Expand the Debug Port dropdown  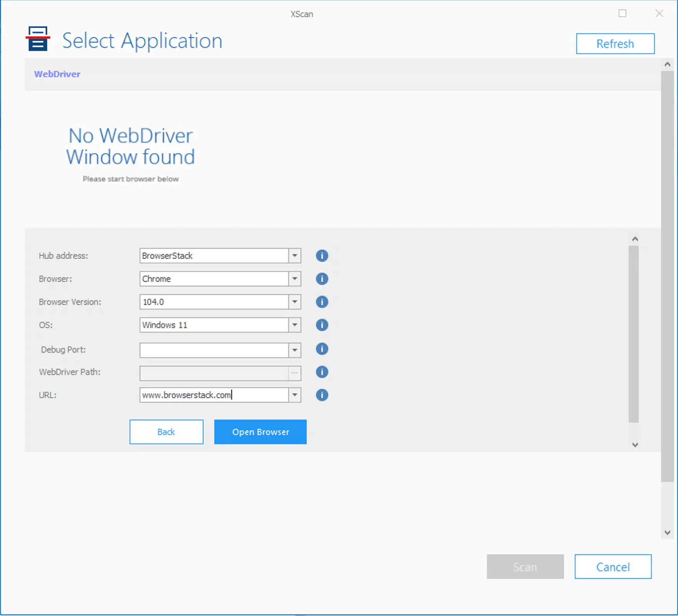[295, 350]
